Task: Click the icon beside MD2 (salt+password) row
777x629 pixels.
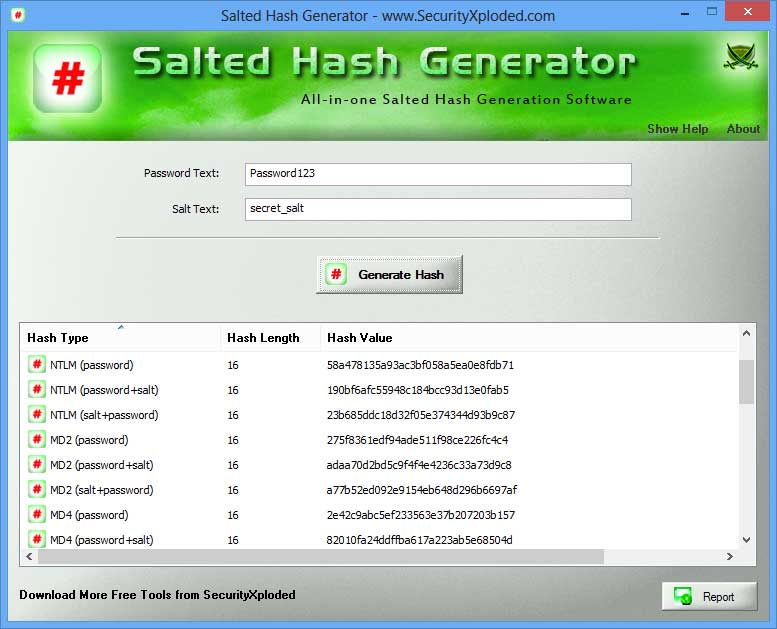Action: [37, 490]
